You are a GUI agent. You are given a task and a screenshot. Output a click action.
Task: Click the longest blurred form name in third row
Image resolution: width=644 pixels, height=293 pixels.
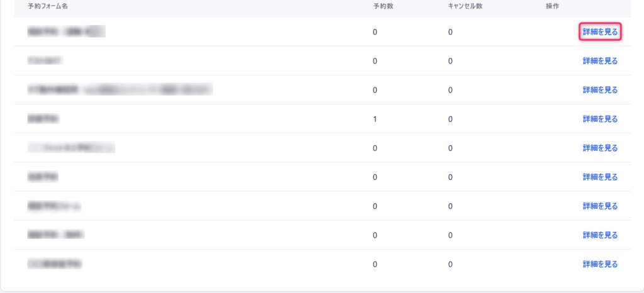tap(119, 90)
